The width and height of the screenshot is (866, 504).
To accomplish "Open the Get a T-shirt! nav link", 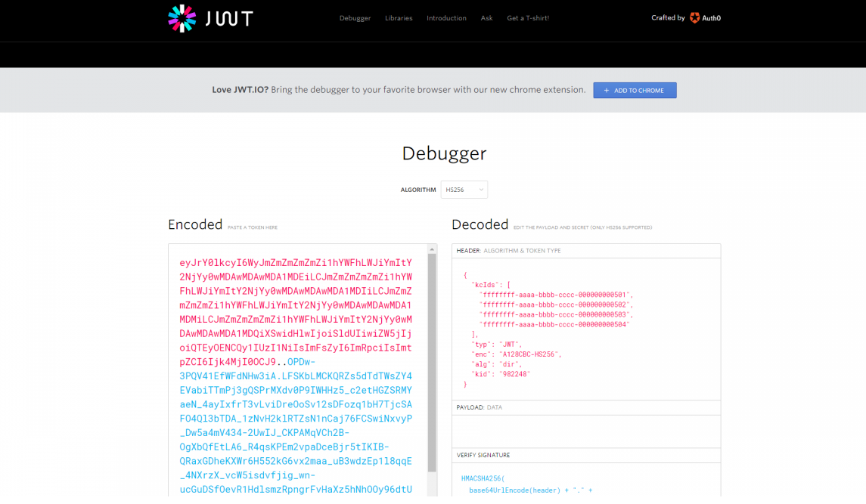I will (x=528, y=18).
